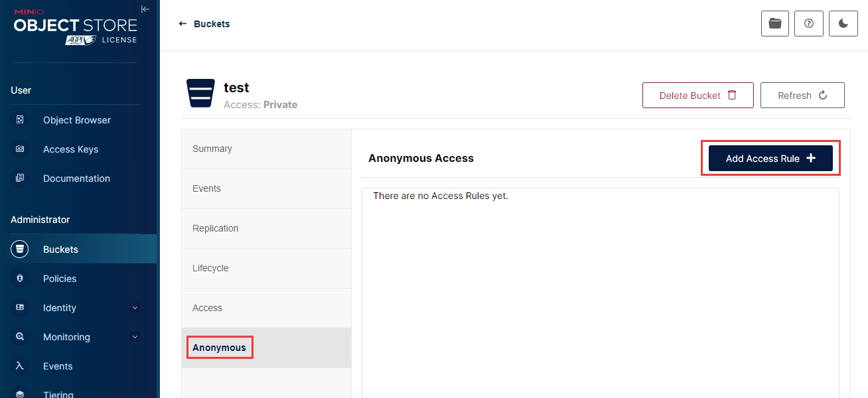Image resolution: width=868 pixels, height=398 pixels.
Task: Toggle dark mode with moon icon
Action: pyautogui.click(x=843, y=24)
